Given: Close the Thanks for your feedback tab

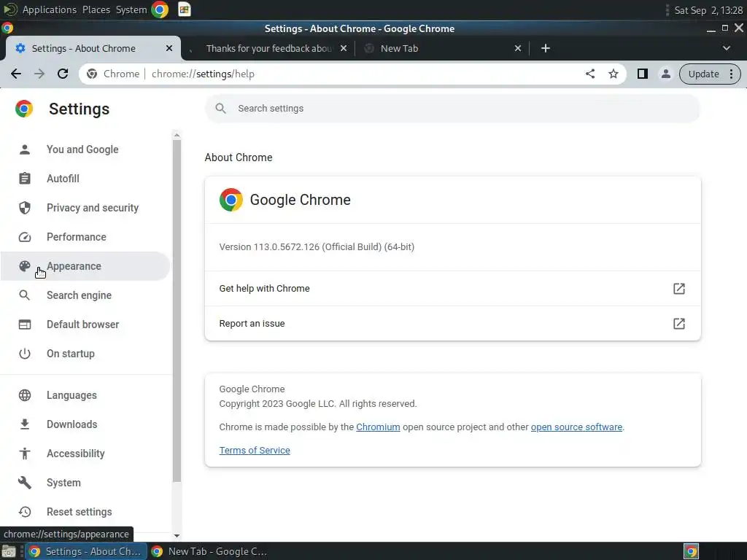Looking at the screenshot, I should 344,49.
